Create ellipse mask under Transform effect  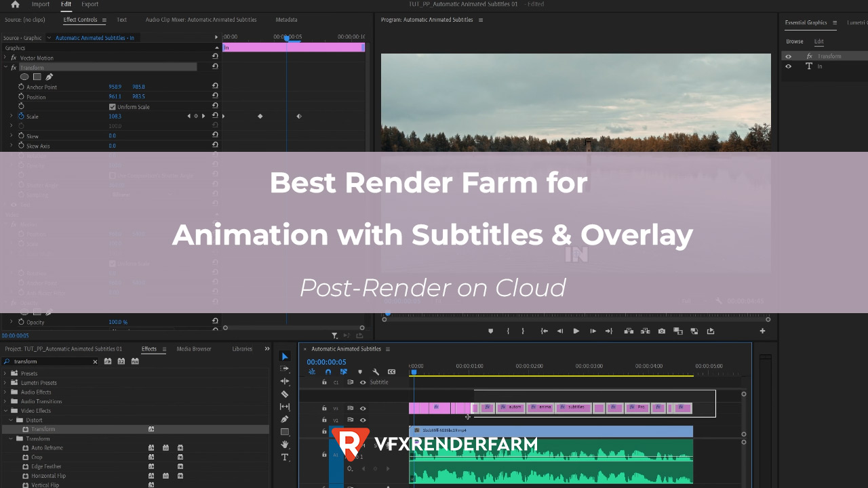24,77
